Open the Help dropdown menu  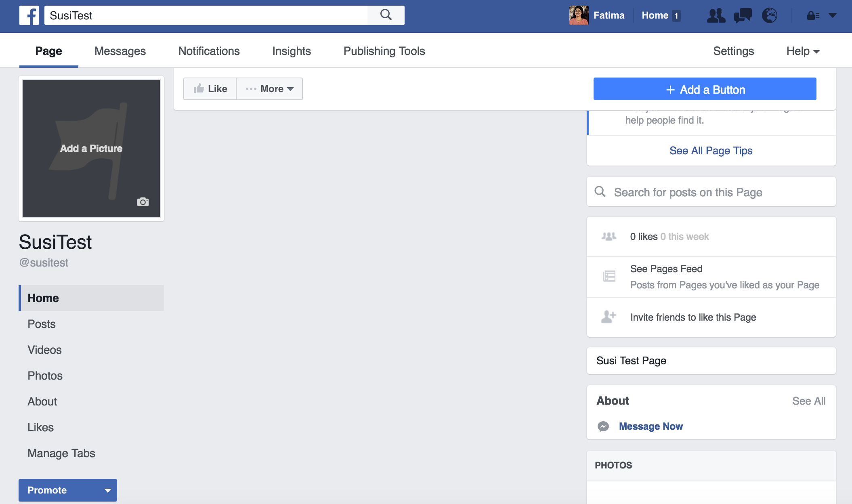pos(803,51)
